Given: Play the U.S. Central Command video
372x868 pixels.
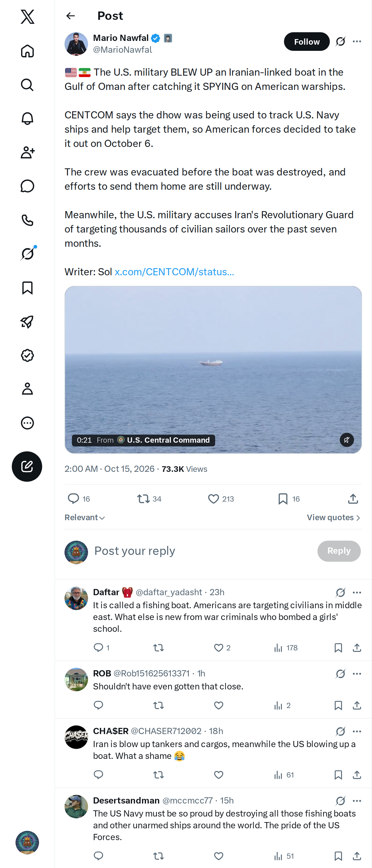Looking at the screenshot, I should 213,370.
